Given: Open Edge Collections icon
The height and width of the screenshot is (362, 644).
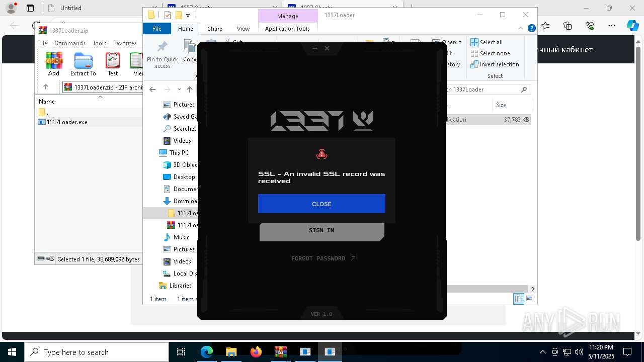Looking at the screenshot, I should point(568,26).
